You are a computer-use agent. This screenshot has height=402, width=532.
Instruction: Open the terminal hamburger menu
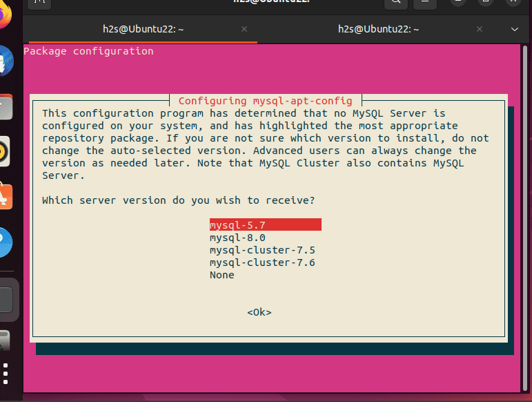click(425, 2)
